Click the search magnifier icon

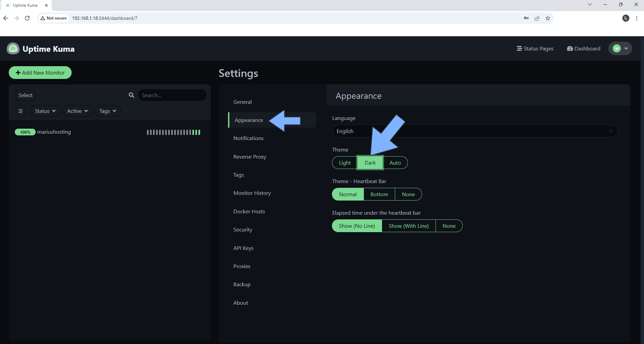[131, 95]
